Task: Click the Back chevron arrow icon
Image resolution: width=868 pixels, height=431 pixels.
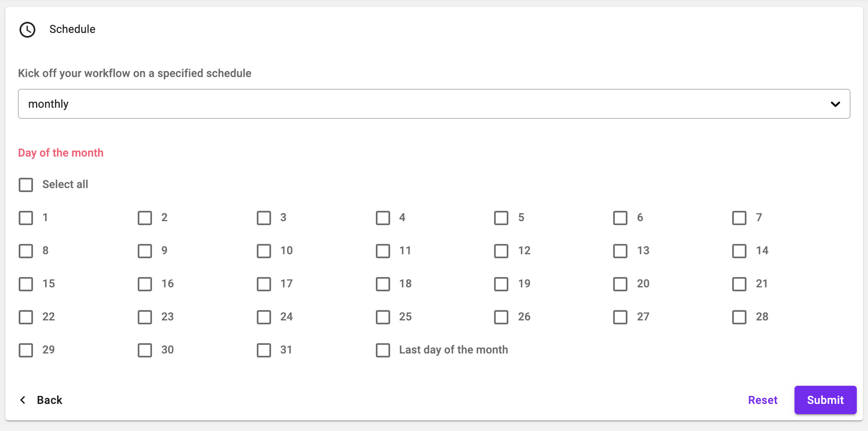Action: coord(23,400)
